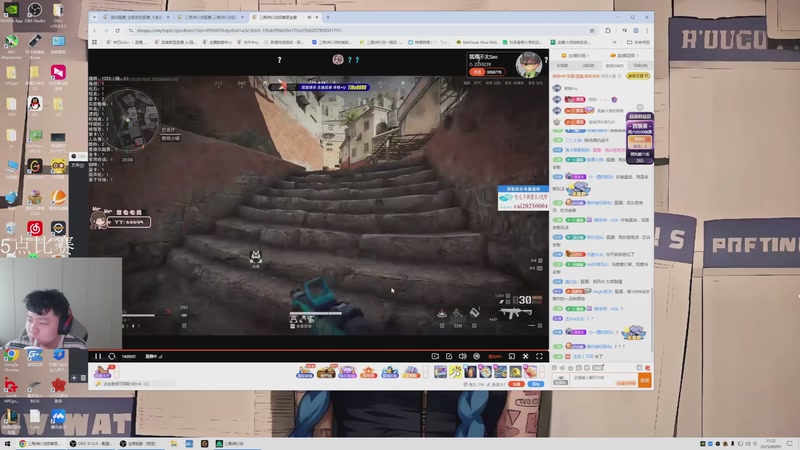Image resolution: width=800 pixels, height=450 pixels.
Task: Open the Windows Start menu
Action: coord(7,444)
